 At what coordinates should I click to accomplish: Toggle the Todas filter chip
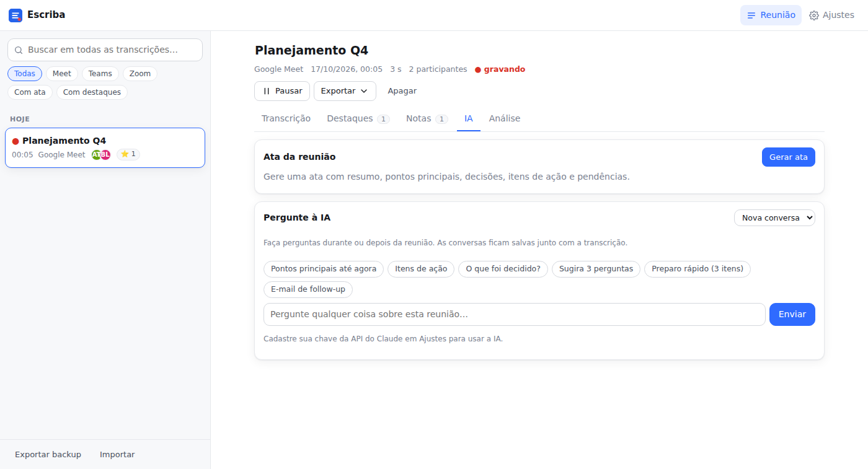click(25, 74)
